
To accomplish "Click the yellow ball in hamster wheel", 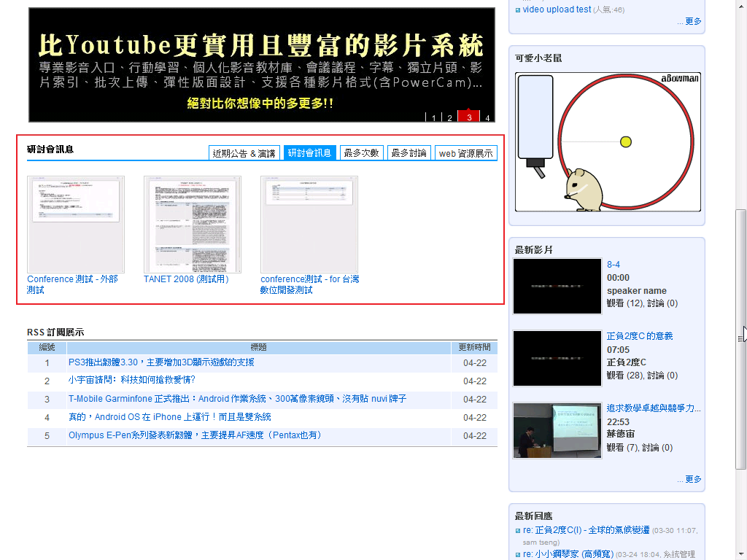I will click(x=625, y=141).
